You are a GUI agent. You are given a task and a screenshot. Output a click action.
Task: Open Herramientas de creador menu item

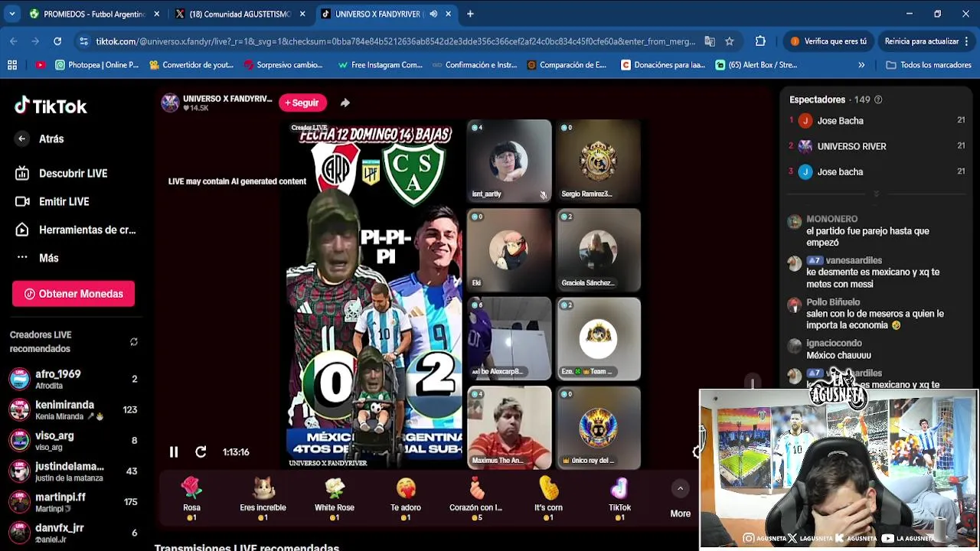75,230
